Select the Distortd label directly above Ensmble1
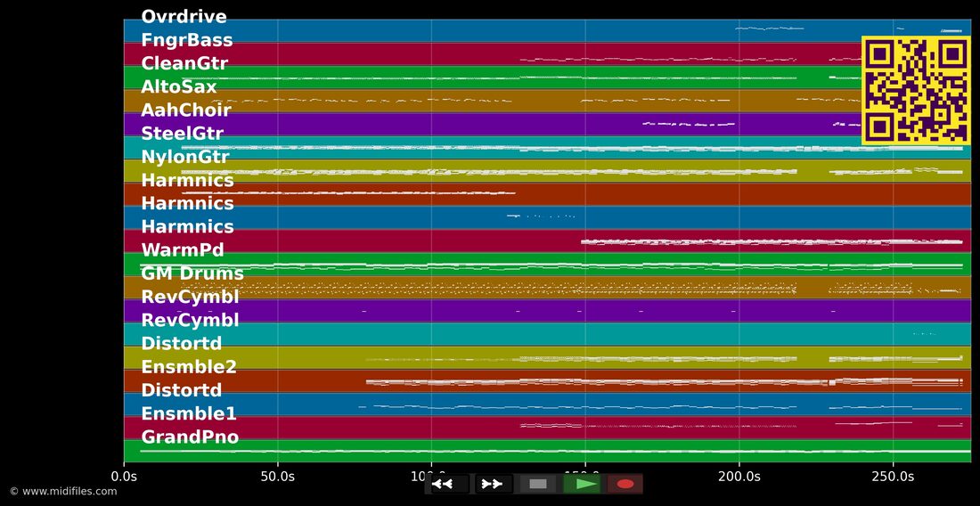The image size is (980, 506). tap(182, 390)
